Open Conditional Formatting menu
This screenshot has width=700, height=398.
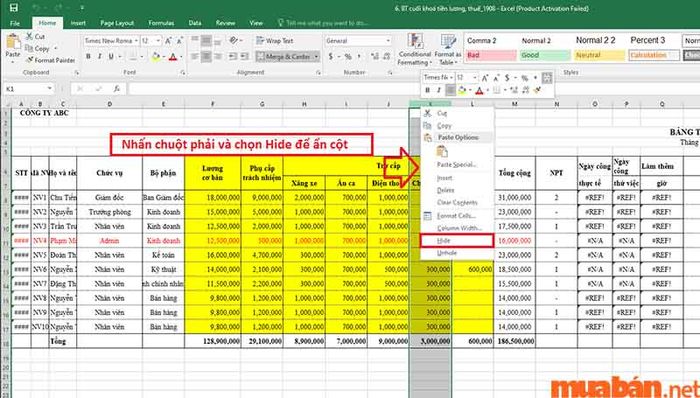415,50
